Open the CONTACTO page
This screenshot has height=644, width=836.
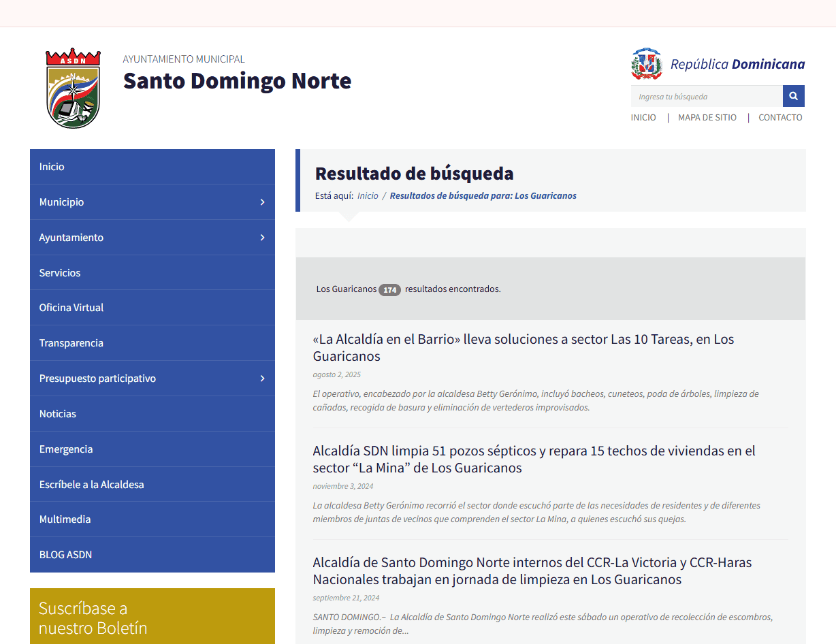780,117
